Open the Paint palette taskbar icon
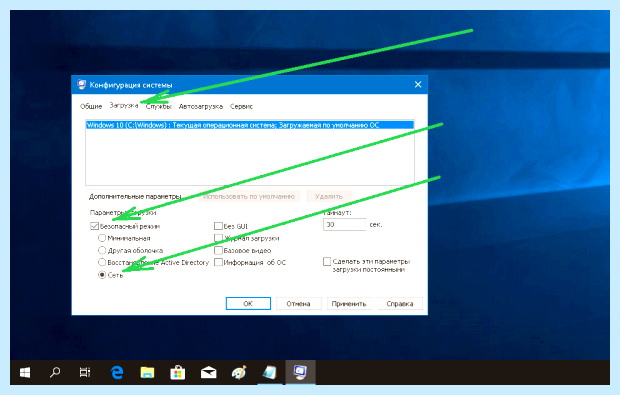The width and height of the screenshot is (620, 395). [239, 372]
